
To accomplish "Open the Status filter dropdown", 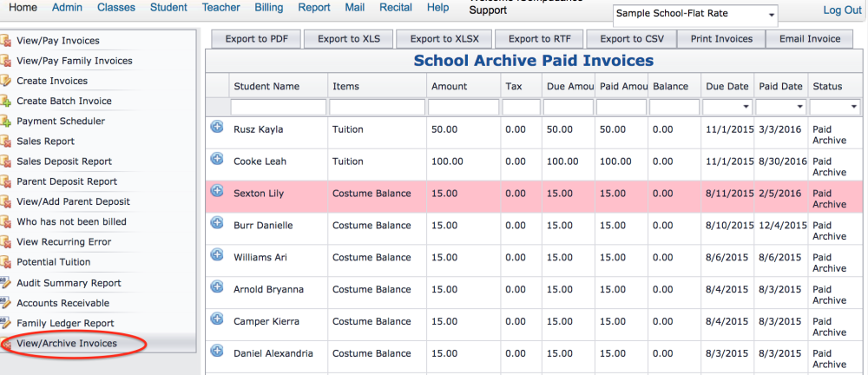I will [853, 107].
